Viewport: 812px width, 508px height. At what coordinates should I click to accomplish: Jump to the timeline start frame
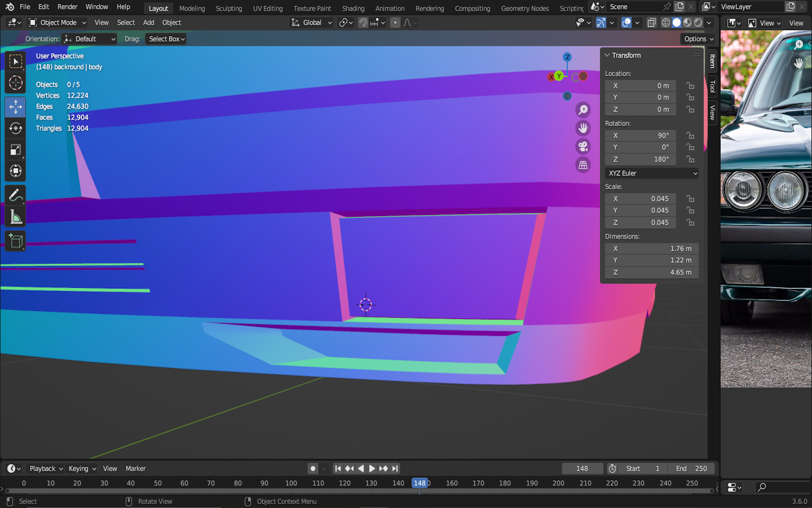point(338,468)
